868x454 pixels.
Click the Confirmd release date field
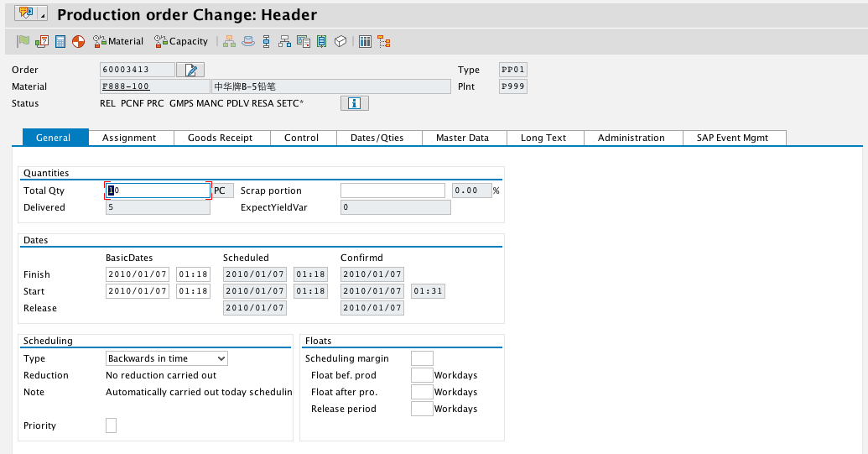coord(372,308)
